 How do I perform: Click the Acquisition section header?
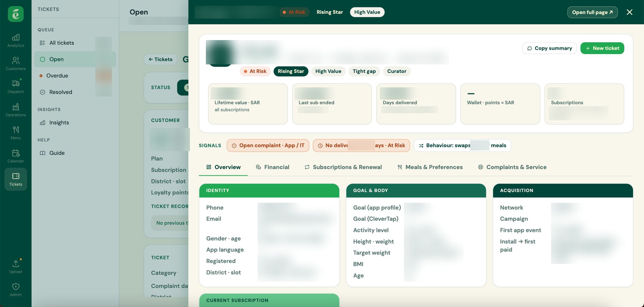point(563,191)
